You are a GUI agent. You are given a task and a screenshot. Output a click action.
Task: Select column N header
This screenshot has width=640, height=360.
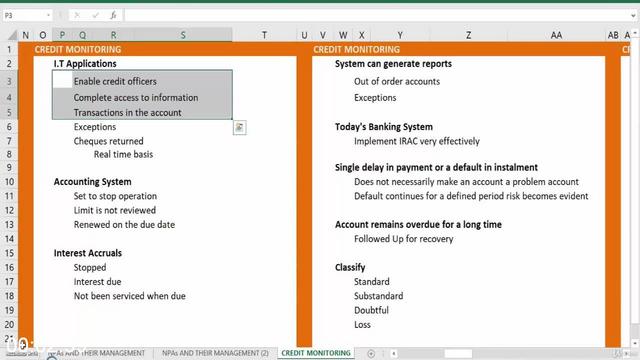click(25, 35)
